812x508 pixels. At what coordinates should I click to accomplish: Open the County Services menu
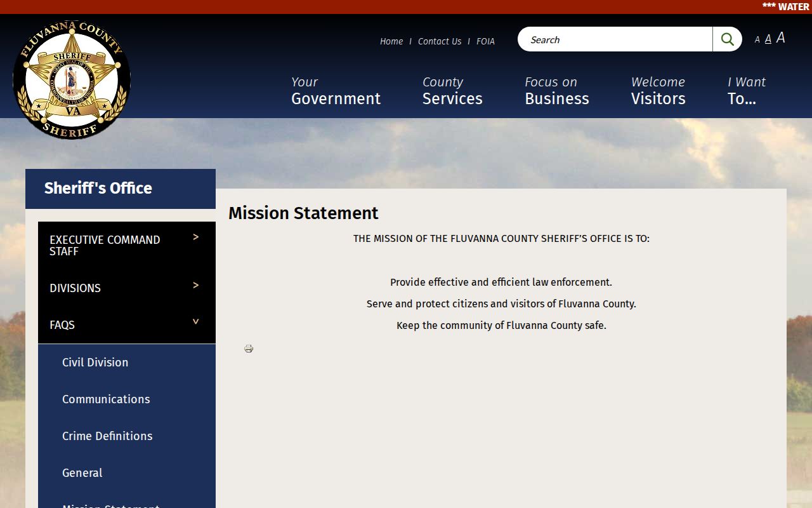pyautogui.click(x=452, y=91)
